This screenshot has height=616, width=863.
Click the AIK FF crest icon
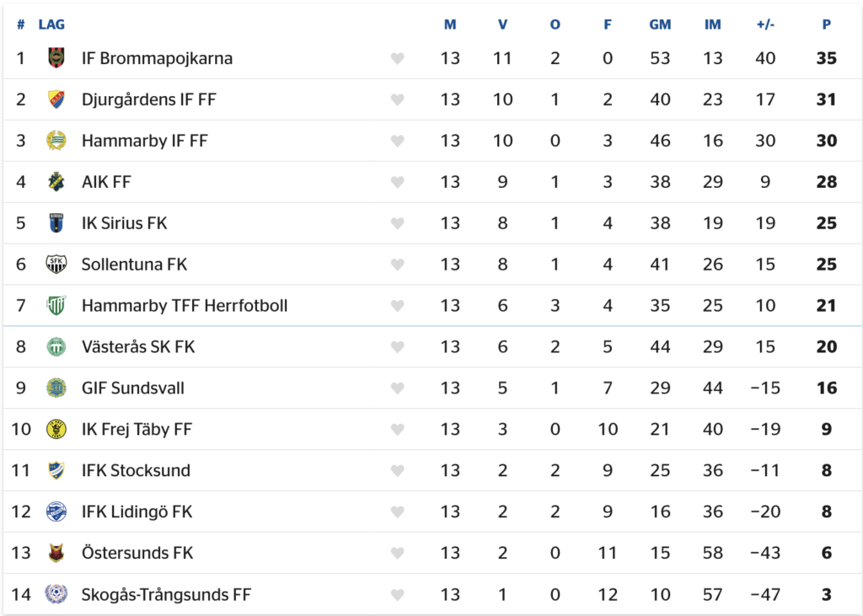click(x=56, y=182)
